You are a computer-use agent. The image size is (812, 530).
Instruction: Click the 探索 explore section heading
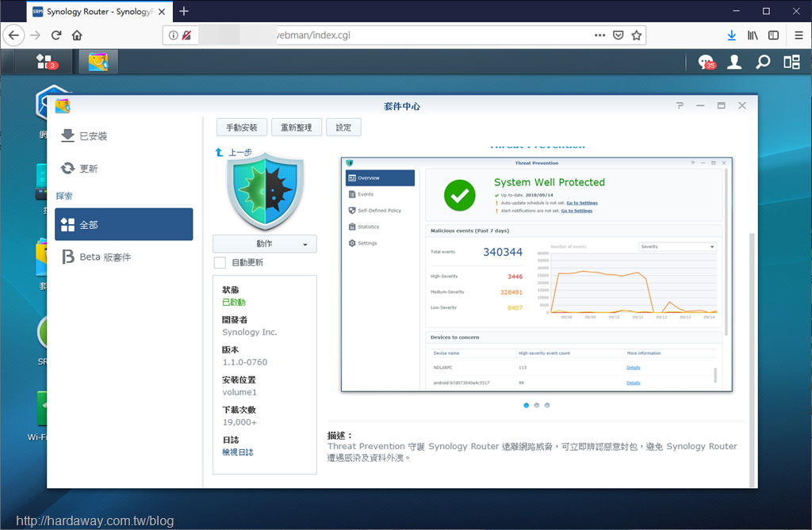coord(64,196)
